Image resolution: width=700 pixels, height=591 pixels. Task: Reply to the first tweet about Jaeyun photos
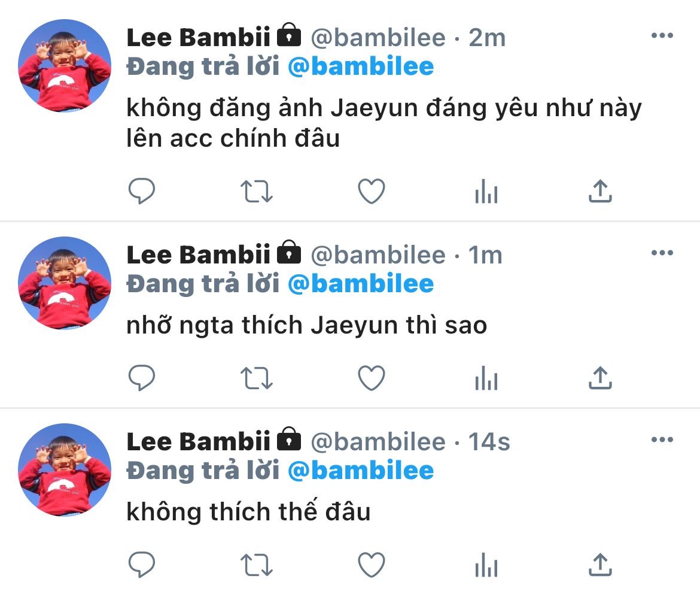142,191
